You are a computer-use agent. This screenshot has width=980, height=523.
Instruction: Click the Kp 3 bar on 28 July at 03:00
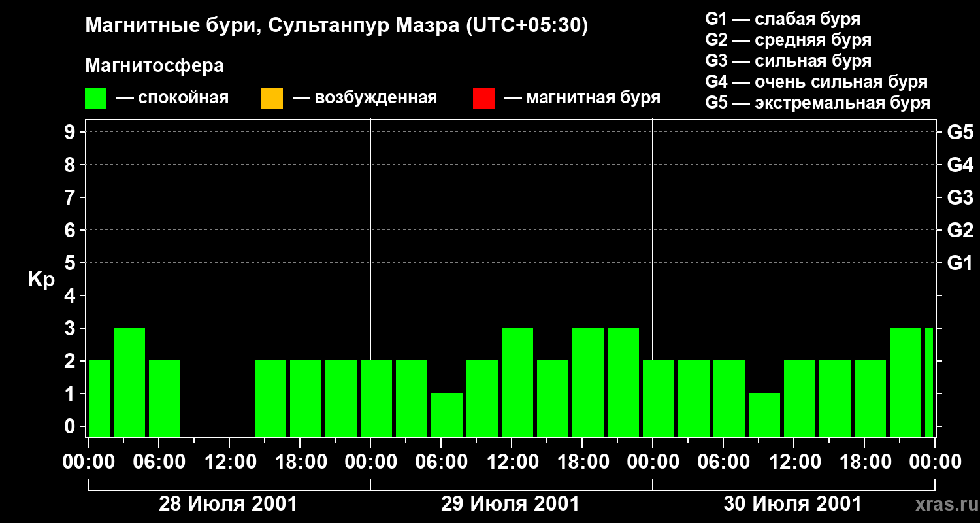click(129, 382)
